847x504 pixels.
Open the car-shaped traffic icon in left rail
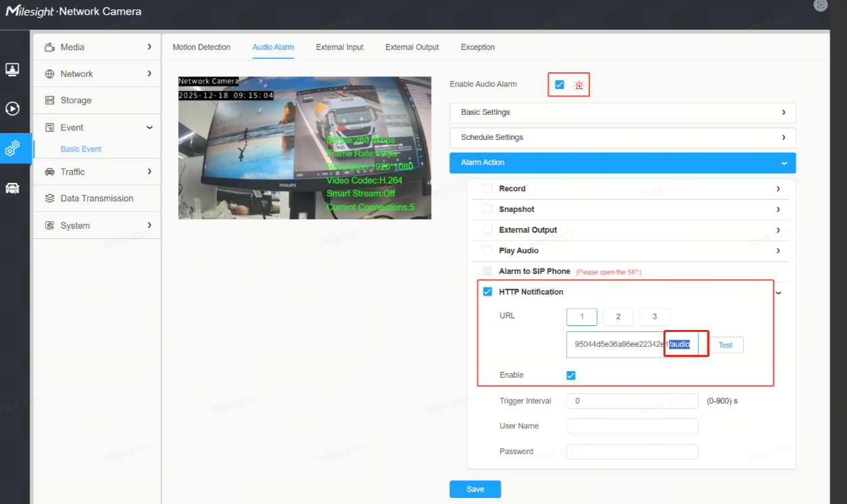(12, 188)
